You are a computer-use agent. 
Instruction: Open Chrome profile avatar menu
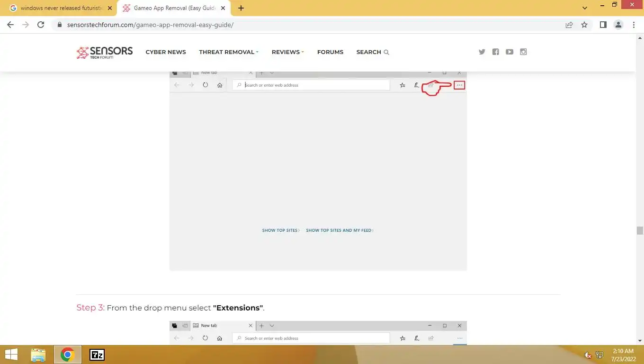click(x=618, y=25)
